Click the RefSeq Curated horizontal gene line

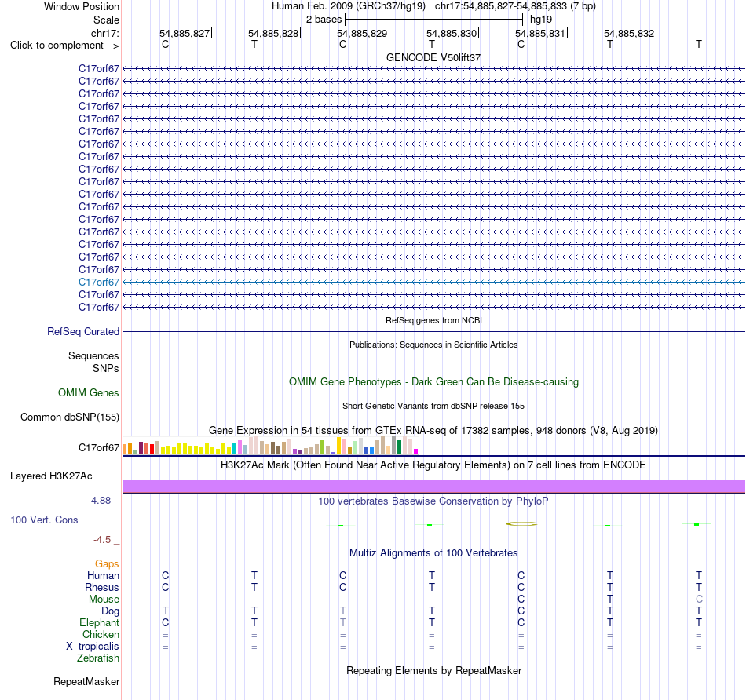[433, 331]
